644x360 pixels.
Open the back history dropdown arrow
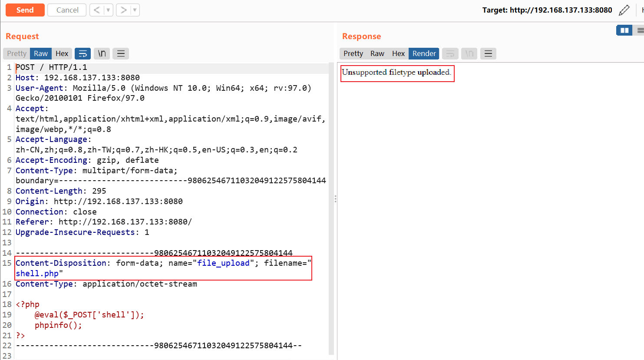click(109, 10)
